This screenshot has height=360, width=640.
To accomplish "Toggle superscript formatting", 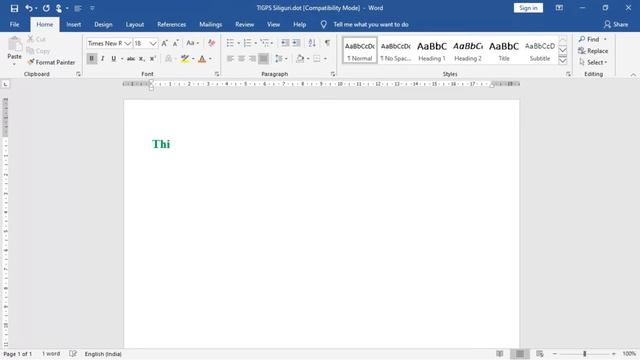I will (153, 59).
